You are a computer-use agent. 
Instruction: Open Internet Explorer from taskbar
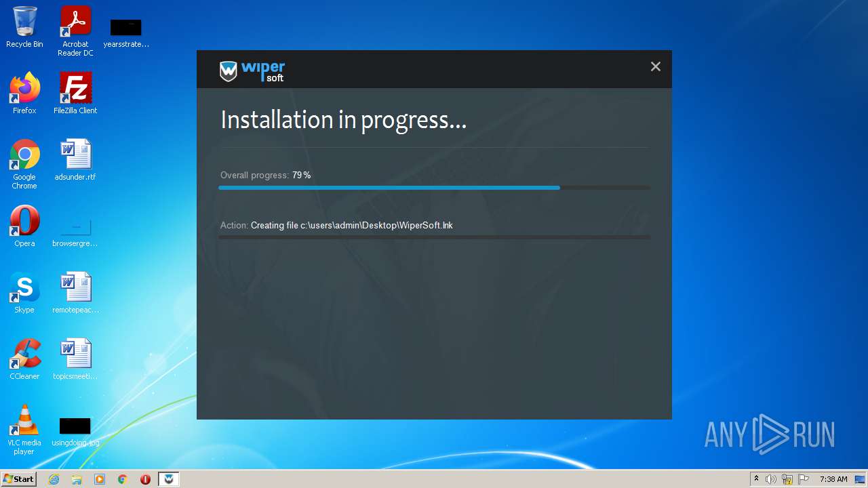pos(54,479)
